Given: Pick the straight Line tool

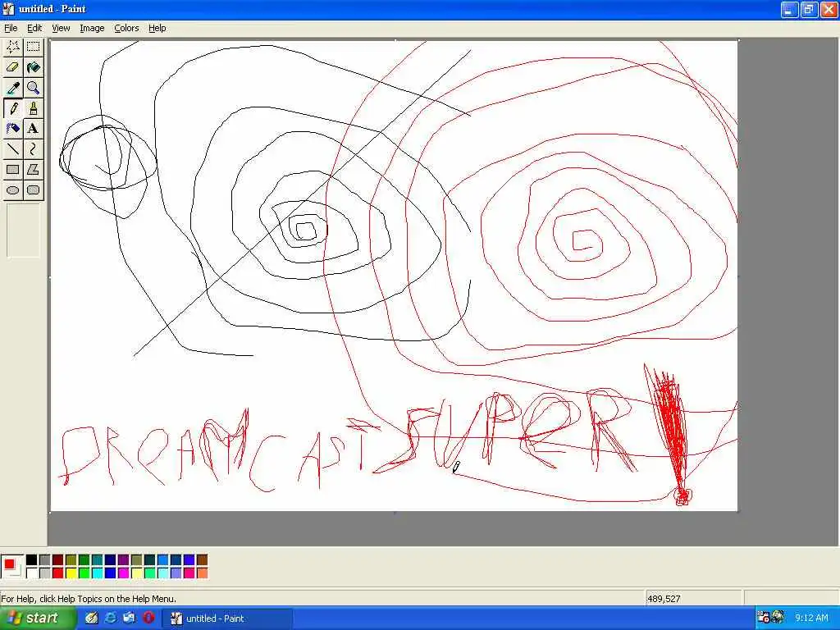Looking at the screenshot, I should click(13, 149).
